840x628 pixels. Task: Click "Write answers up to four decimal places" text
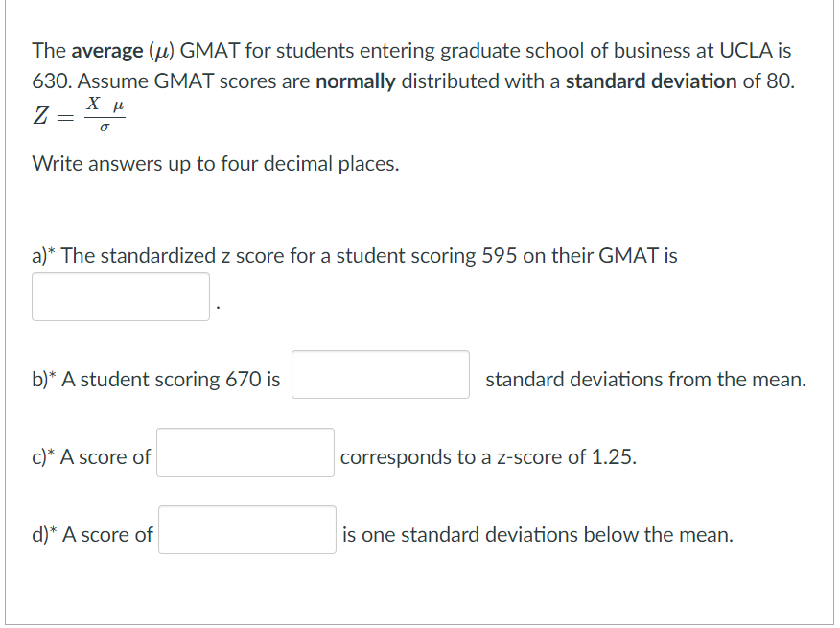tap(216, 164)
